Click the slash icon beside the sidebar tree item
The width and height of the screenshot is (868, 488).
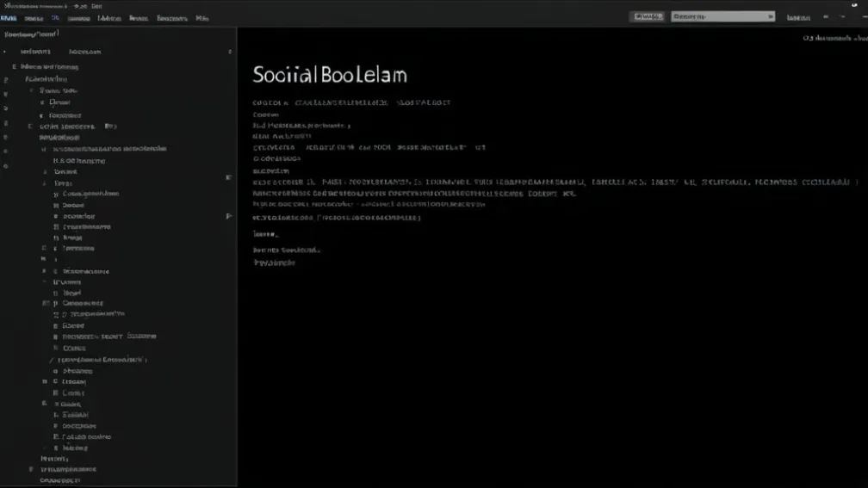(52, 360)
